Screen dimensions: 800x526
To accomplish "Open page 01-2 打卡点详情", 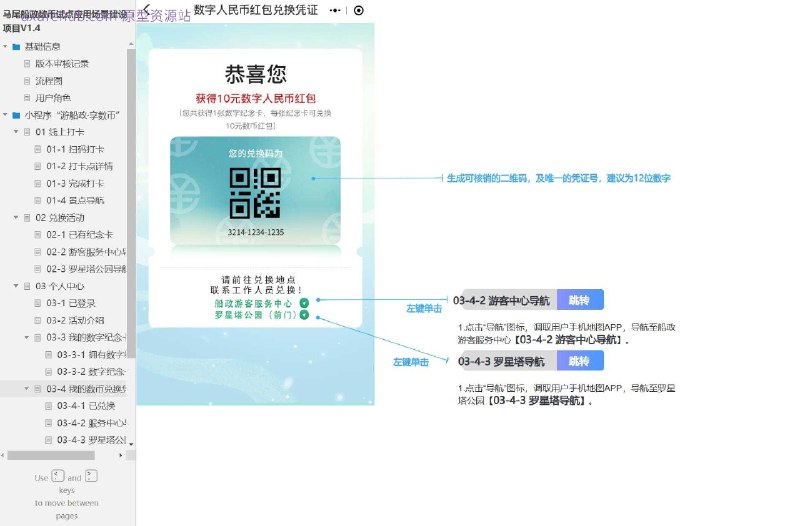I will tap(80, 166).
